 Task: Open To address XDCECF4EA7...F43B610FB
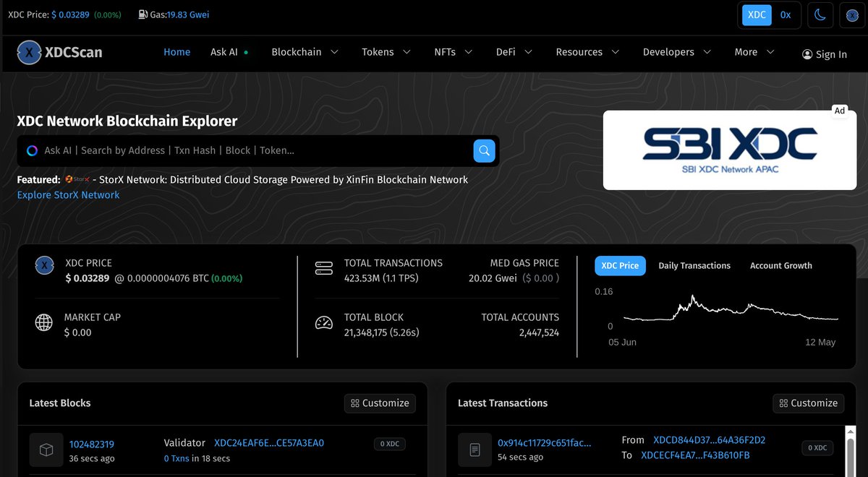[x=695, y=455]
